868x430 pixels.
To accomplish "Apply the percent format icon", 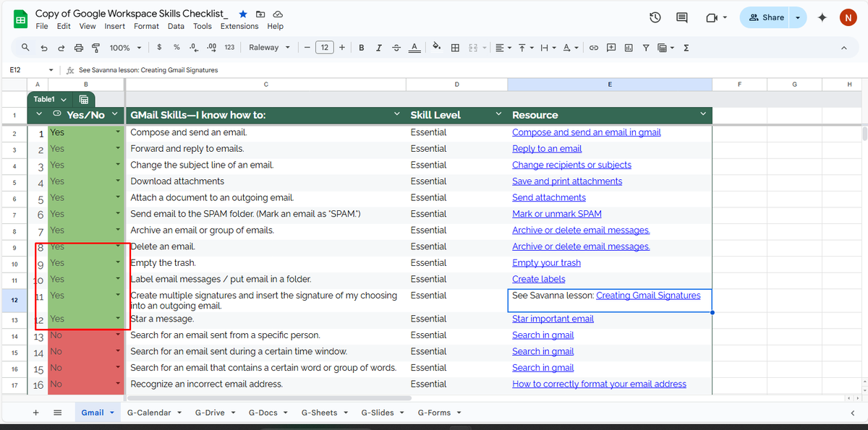I will click(x=176, y=48).
